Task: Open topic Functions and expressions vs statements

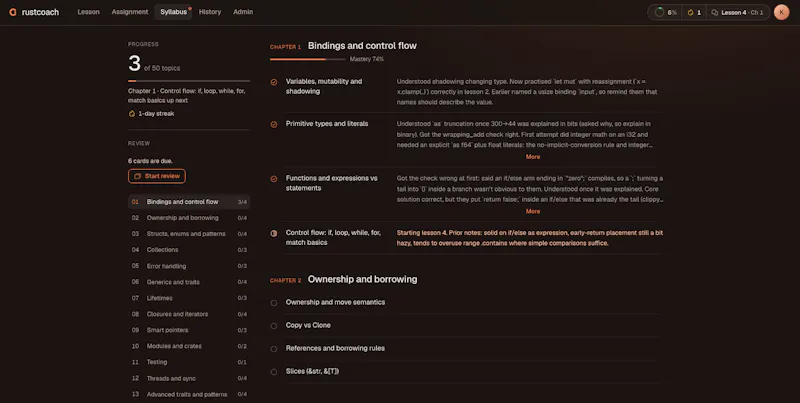Action: coord(332,183)
